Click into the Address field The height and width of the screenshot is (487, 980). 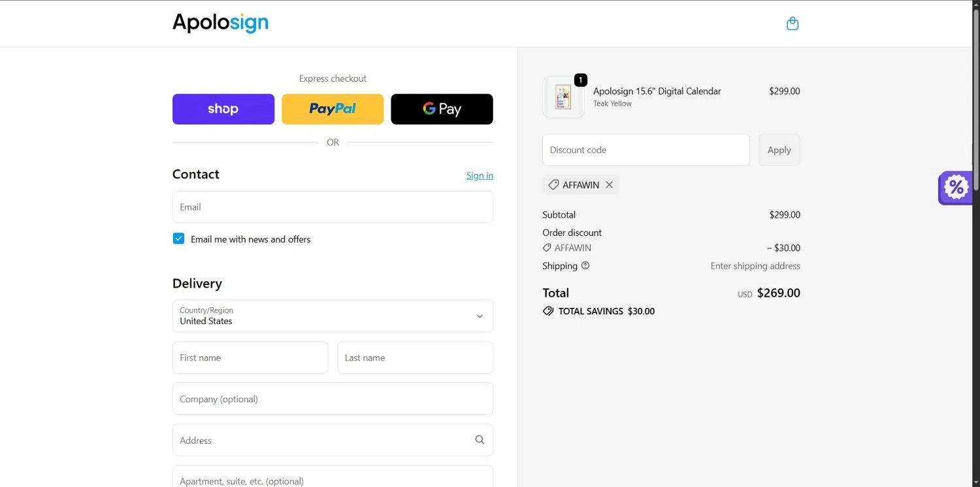pos(333,440)
